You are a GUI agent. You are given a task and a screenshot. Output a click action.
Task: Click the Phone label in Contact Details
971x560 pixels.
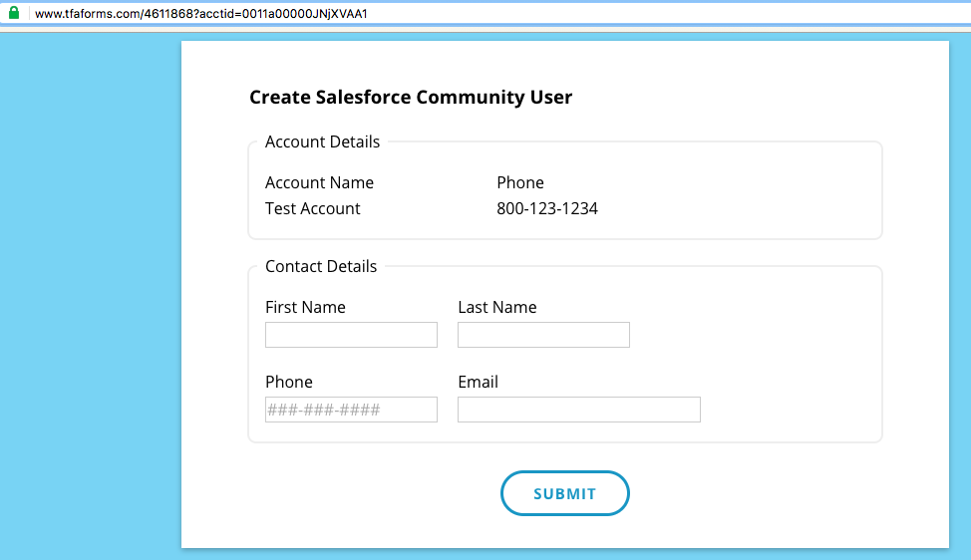(289, 382)
